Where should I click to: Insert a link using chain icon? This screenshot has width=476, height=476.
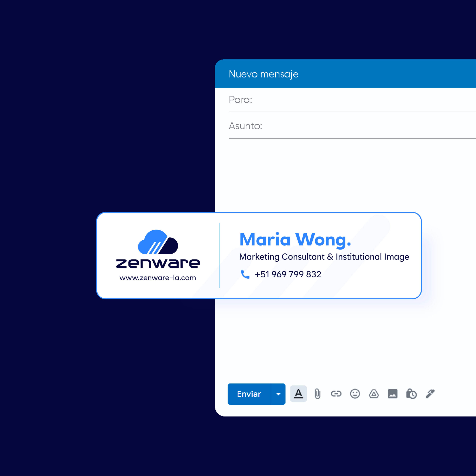336,394
